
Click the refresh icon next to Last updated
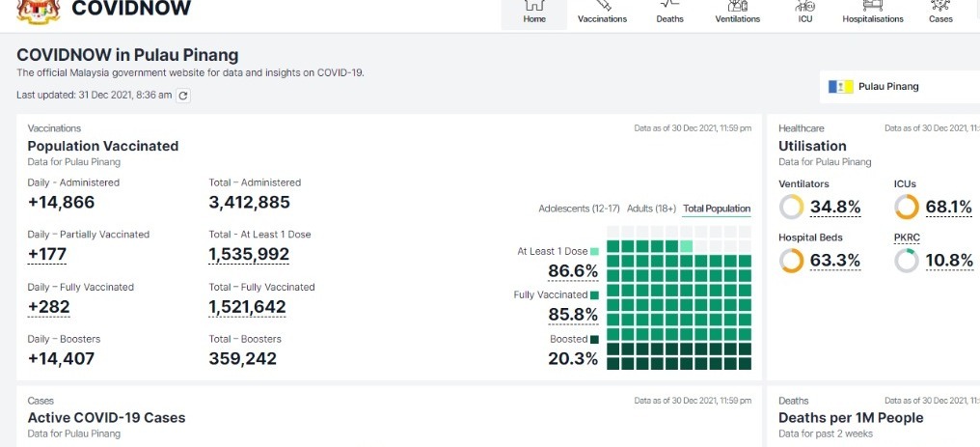(x=182, y=96)
